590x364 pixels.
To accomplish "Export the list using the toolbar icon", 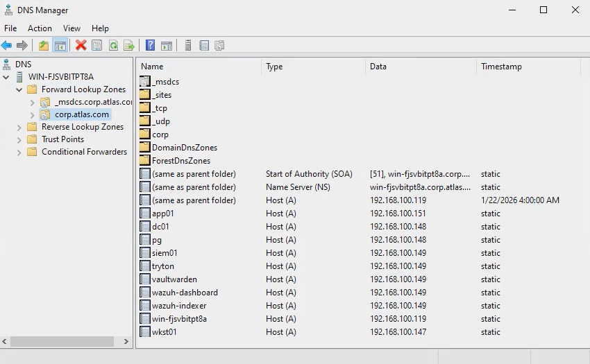I will point(129,46).
